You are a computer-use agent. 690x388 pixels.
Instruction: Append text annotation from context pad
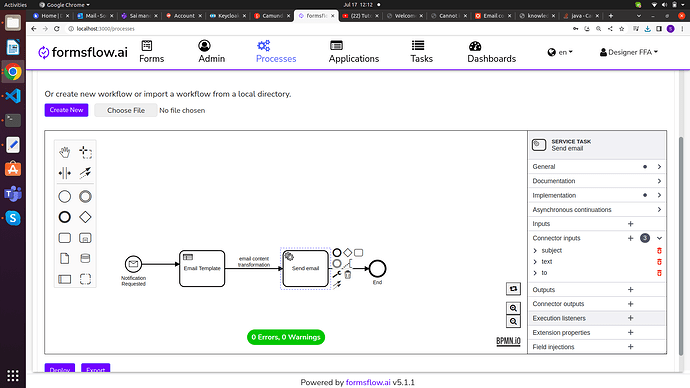pos(348,264)
